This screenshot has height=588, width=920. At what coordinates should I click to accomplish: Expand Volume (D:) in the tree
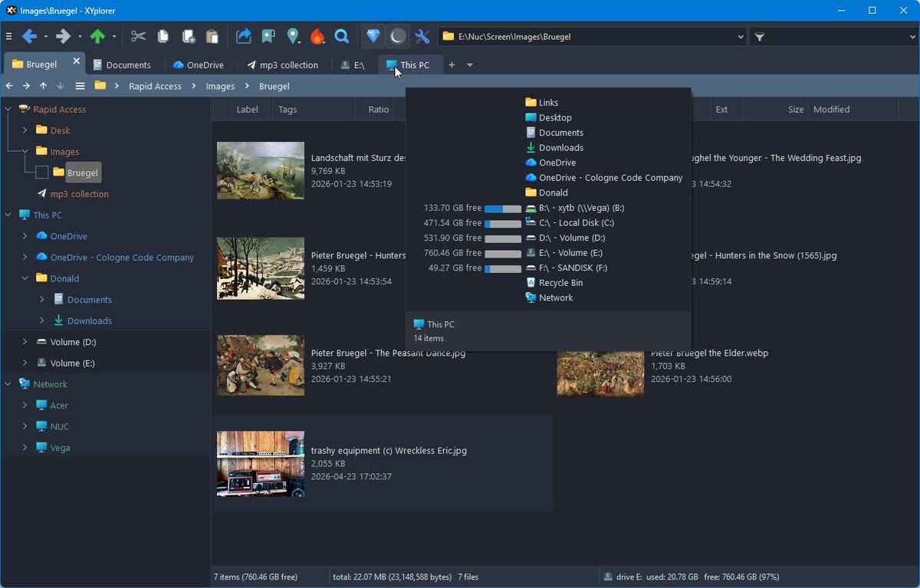click(25, 342)
